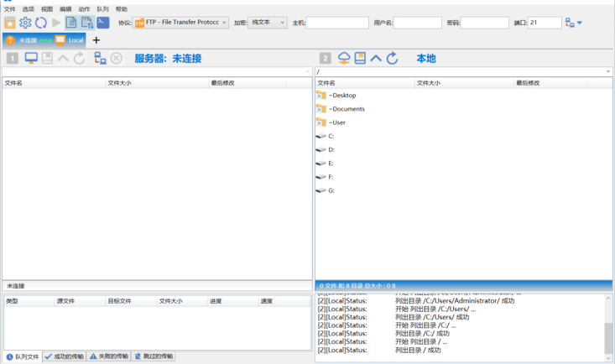Viewport: 615px width, 364px height.
Task: Open the settings gear in the main toolbar
Action: (x=25, y=23)
